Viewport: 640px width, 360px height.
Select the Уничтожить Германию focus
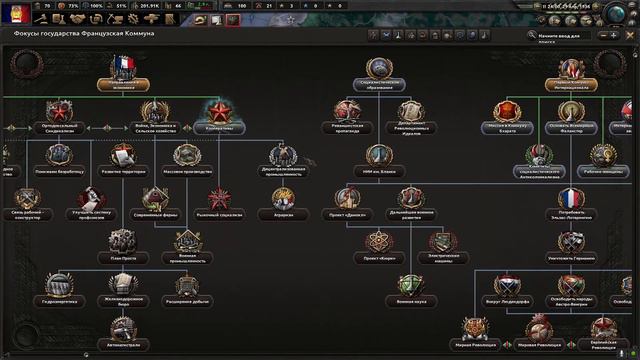point(571,248)
